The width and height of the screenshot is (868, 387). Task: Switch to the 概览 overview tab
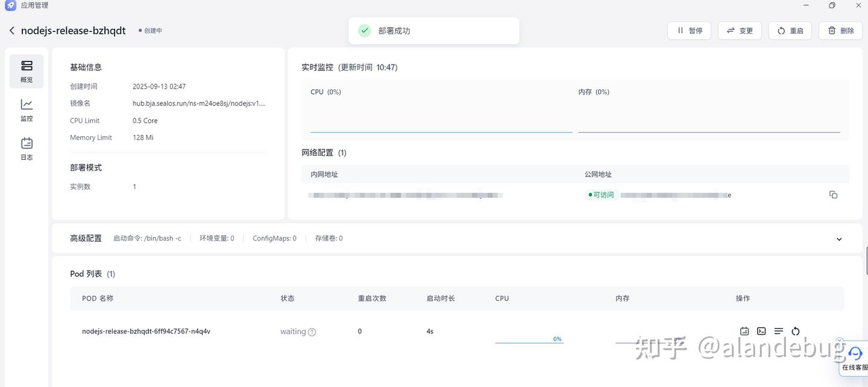[x=27, y=71]
